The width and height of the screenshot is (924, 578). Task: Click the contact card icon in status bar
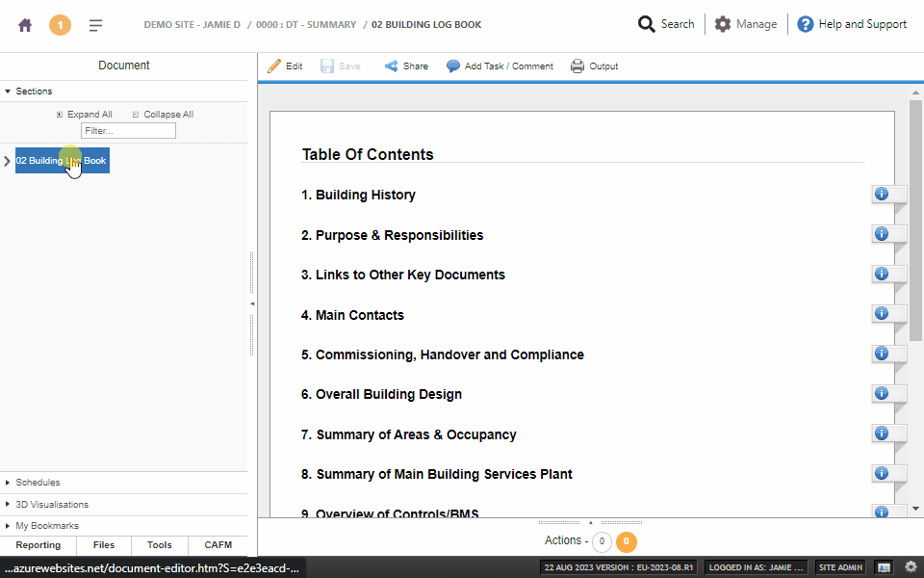point(884,567)
